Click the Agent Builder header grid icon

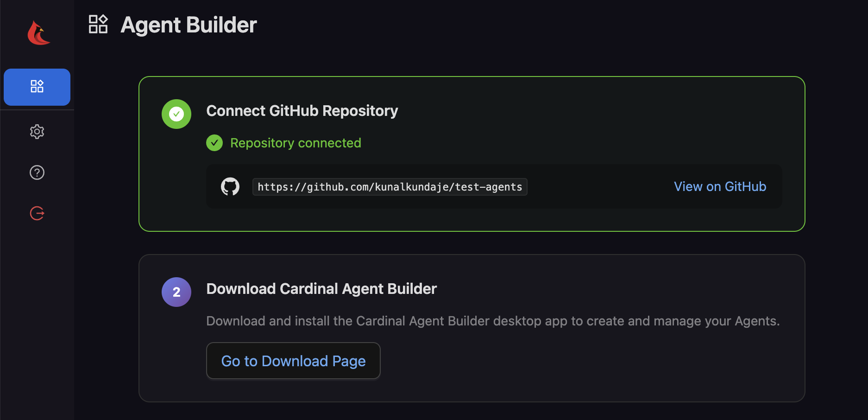[x=98, y=24]
